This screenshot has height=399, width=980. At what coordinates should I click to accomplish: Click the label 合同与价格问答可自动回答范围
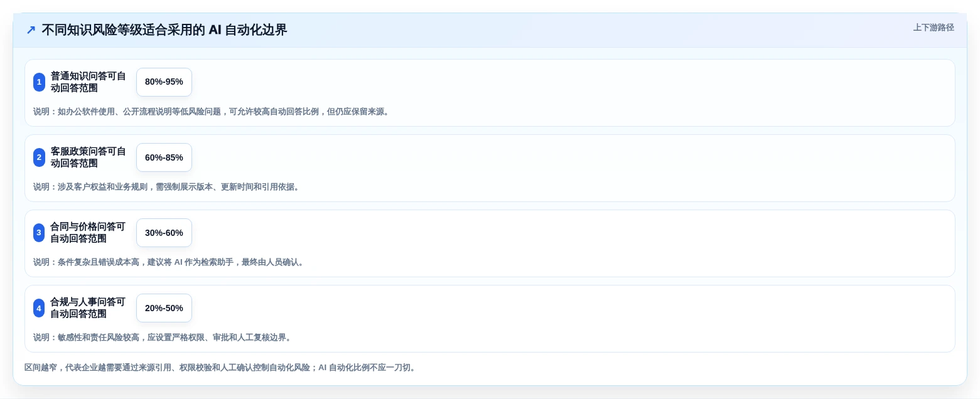click(x=89, y=232)
